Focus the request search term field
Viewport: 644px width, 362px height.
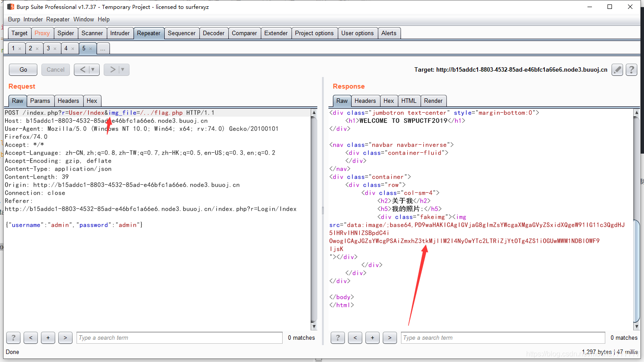[x=179, y=338]
